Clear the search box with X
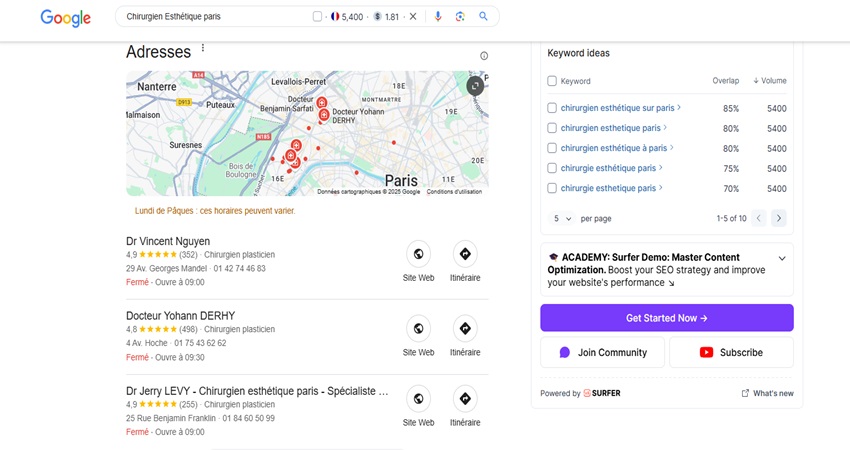 click(413, 17)
